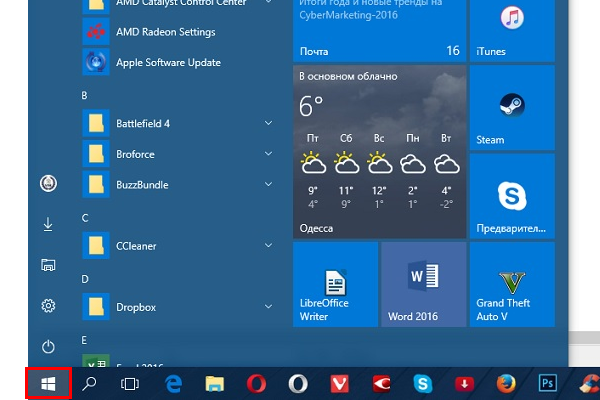Open Task View on taskbar
Image resolution: width=600 pixels, height=400 pixels.
click(130, 384)
